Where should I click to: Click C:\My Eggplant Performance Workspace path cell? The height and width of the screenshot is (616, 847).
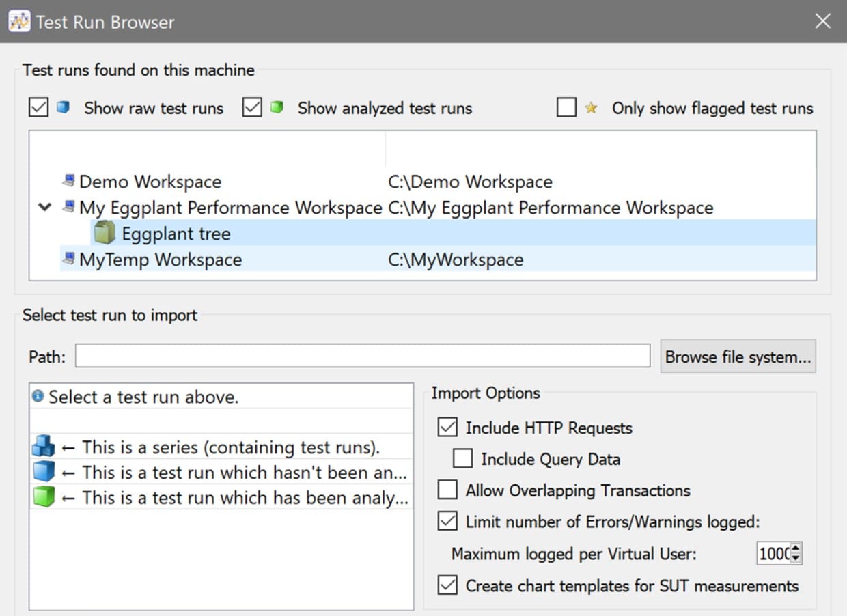click(551, 208)
